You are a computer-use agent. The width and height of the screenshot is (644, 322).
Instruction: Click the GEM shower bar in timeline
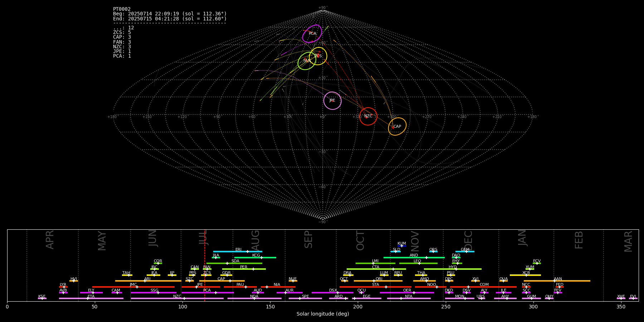pos(465,252)
